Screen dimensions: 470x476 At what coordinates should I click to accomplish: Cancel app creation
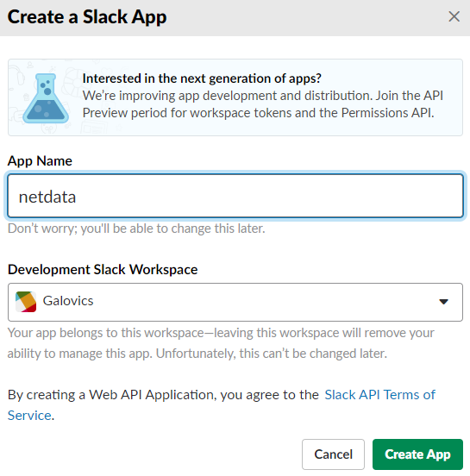pyautogui.click(x=333, y=454)
